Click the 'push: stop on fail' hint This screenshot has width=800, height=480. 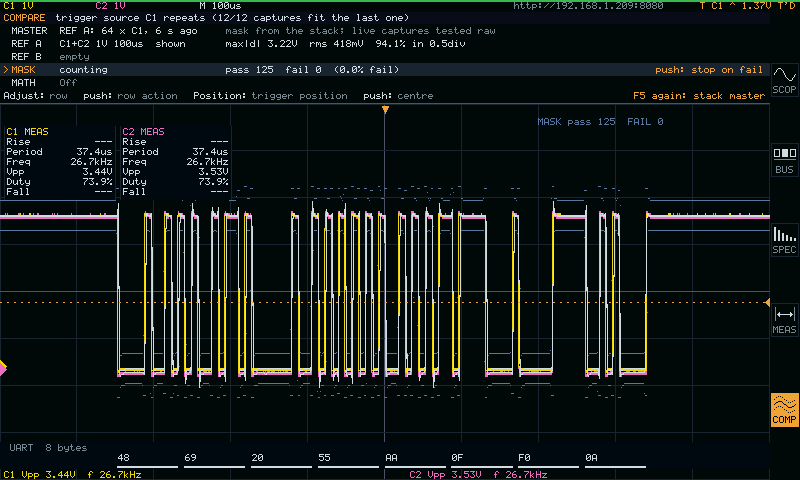(x=709, y=70)
